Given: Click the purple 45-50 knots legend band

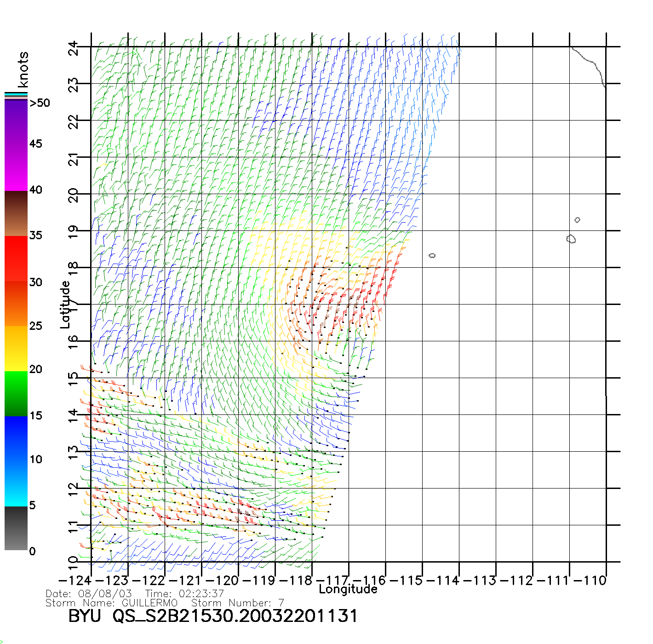Looking at the screenshot, I should [16, 123].
